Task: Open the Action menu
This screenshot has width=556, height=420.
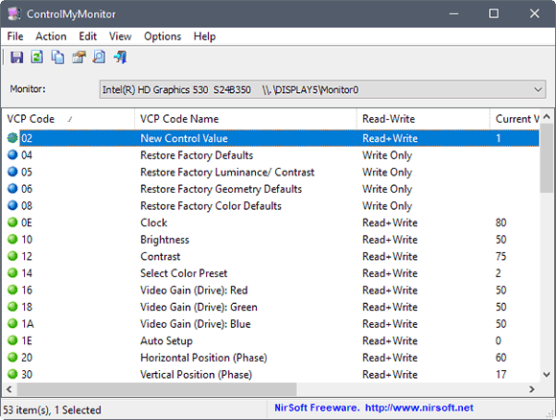Action: (x=51, y=36)
